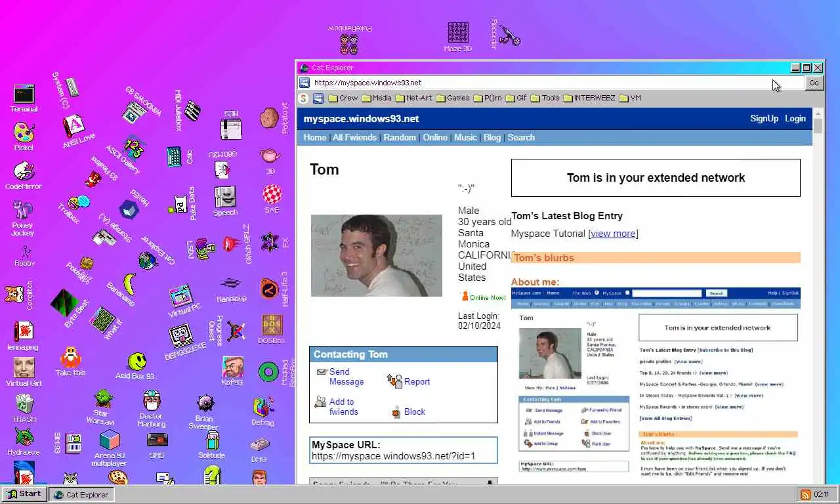Go to the Home nav item
Screen dimensions: 840x504
point(315,137)
